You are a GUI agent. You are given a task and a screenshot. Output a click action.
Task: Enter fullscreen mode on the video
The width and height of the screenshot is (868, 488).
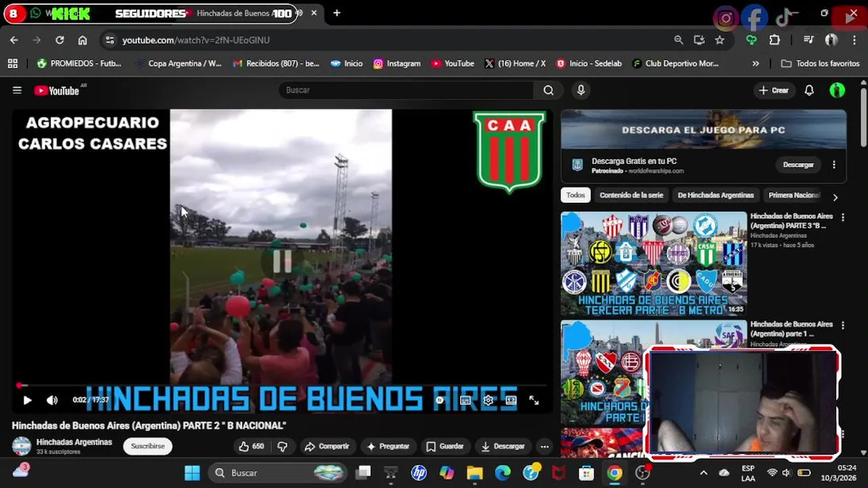click(534, 400)
